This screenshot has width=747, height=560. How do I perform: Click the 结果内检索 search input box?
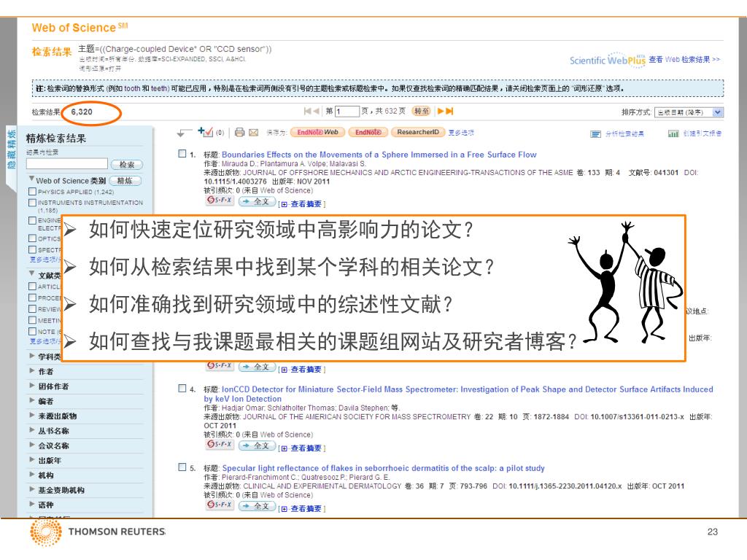click(67, 164)
